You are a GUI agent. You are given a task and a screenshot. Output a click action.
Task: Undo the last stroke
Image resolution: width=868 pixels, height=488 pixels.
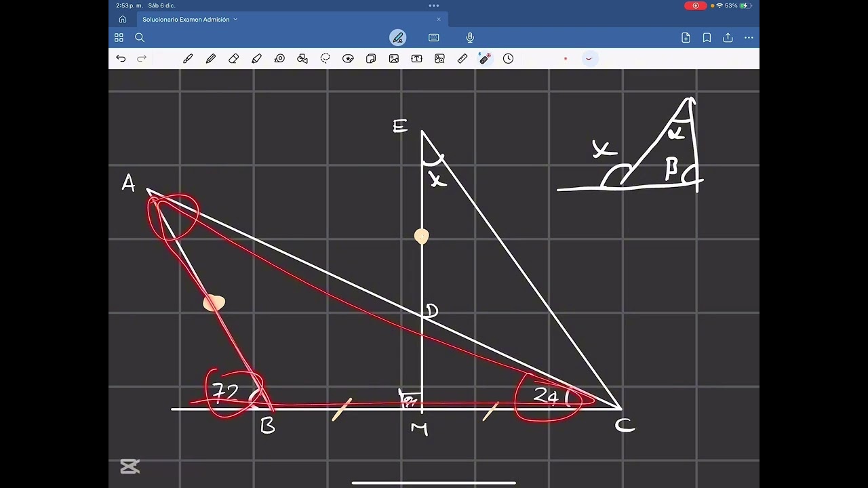pyautogui.click(x=121, y=59)
